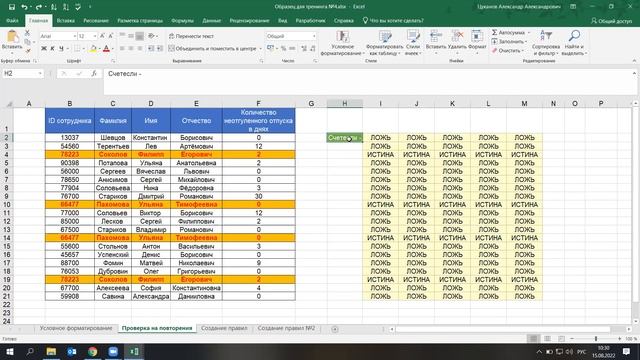Decrease decimal places

[x=313, y=49]
